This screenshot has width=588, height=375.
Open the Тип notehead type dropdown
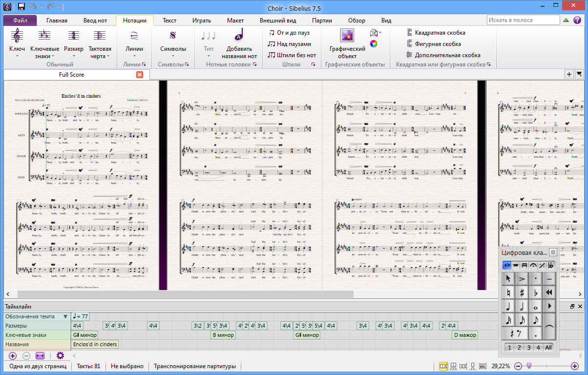(209, 43)
